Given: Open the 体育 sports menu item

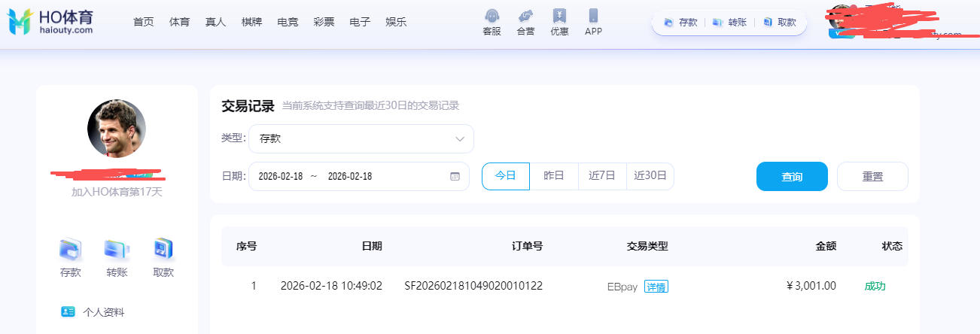Looking at the screenshot, I should [x=180, y=23].
